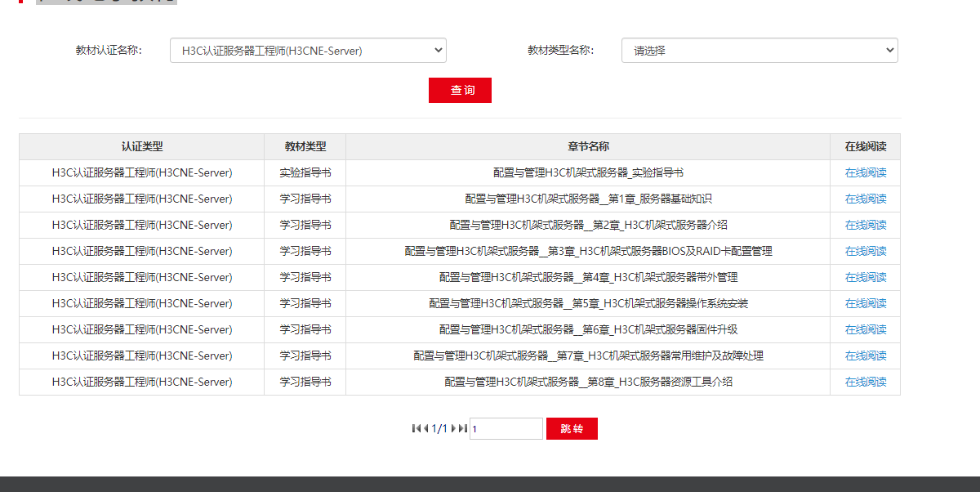Open 在线阅读 for 实验指导书 row
This screenshot has width=980, height=492.
point(866,172)
